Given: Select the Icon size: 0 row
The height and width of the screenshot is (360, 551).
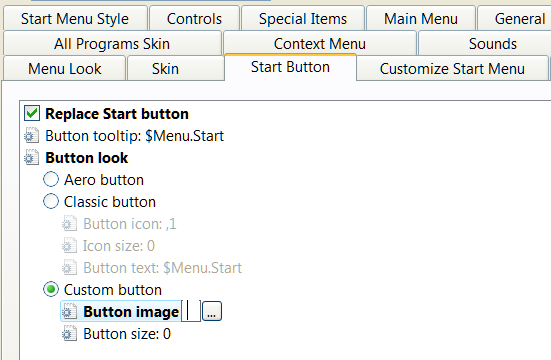Looking at the screenshot, I should click(119, 246).
